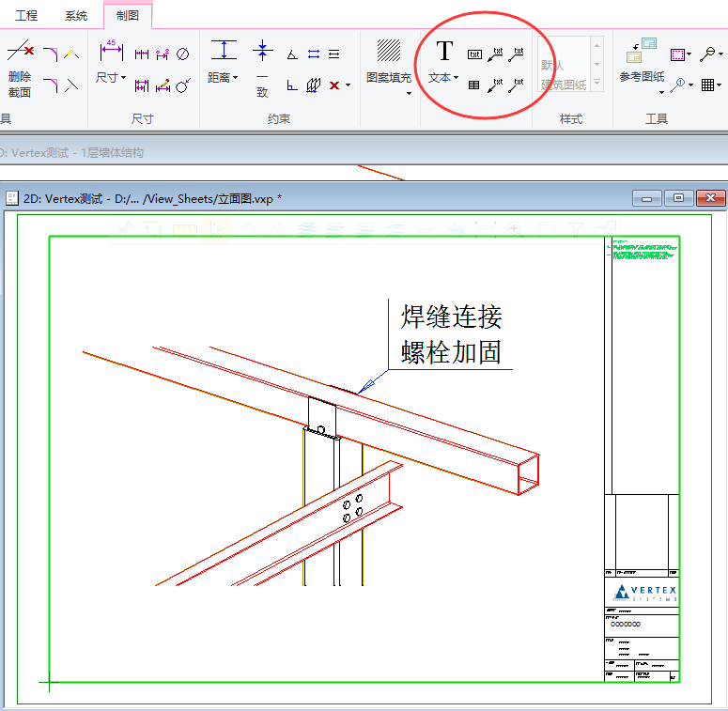The image size is (728, 711).
Task: Choose the 建筑图纸 style in gallery
Action: point(564,85)
